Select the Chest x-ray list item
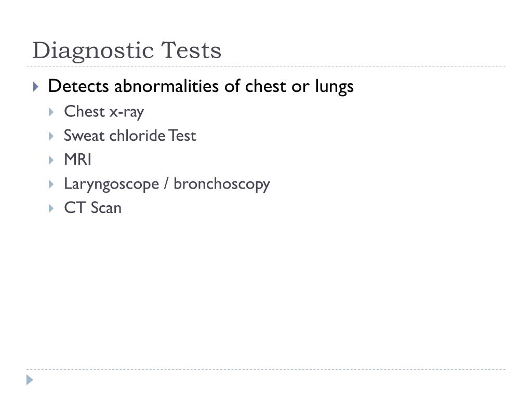 coord(104,112)
